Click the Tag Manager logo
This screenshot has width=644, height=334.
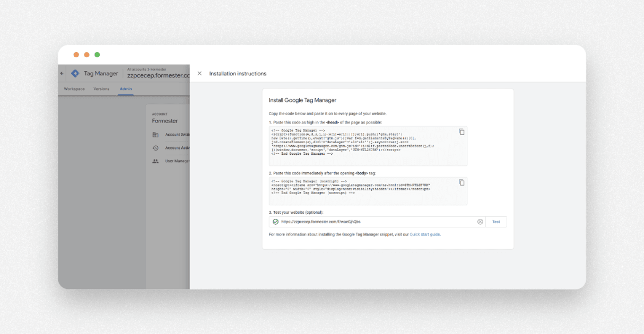[75, 74]
